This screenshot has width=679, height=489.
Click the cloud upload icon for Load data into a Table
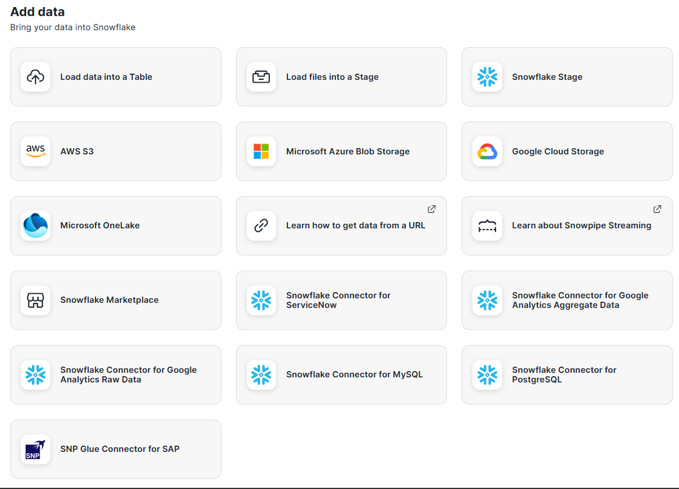[36, 77]
